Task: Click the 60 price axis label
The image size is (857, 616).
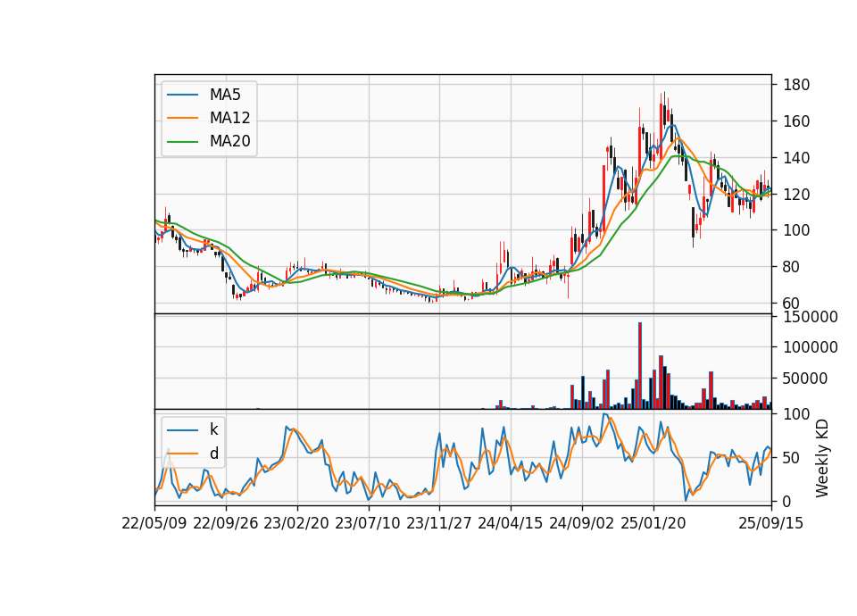Action: (792, 304)
